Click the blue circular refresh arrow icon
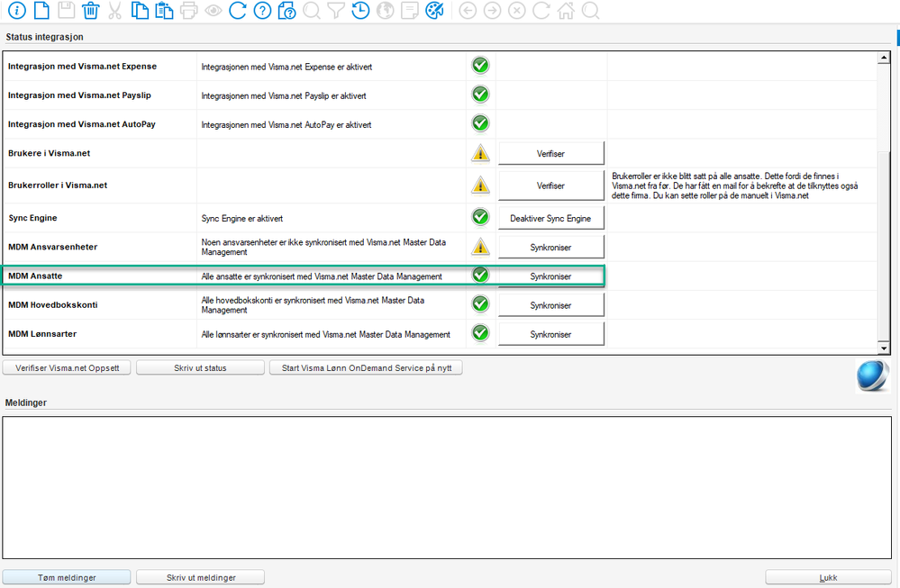900x588 pixels. click(238, 10)
